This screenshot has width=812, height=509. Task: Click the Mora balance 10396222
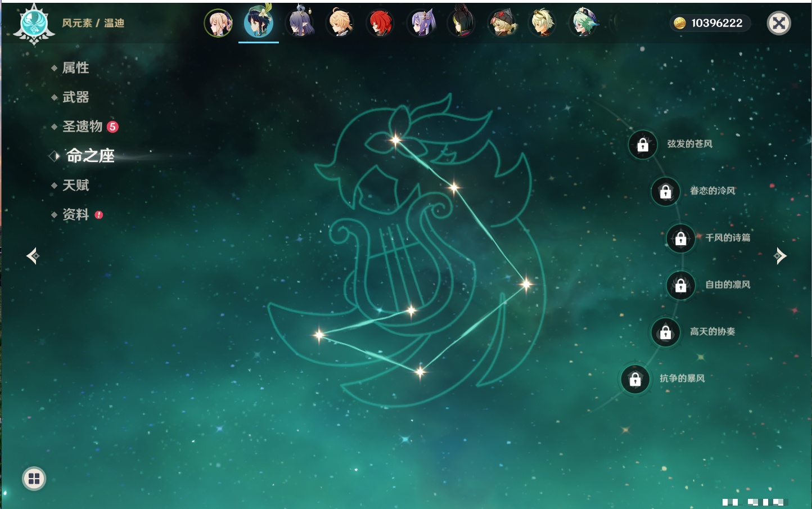tap(717, 23)
